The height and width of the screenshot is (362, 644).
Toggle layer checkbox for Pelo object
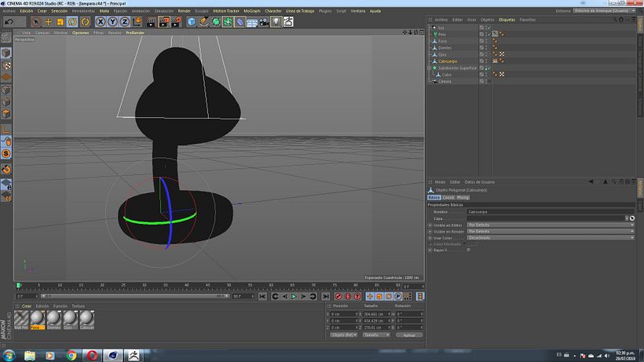click(481, 35)
